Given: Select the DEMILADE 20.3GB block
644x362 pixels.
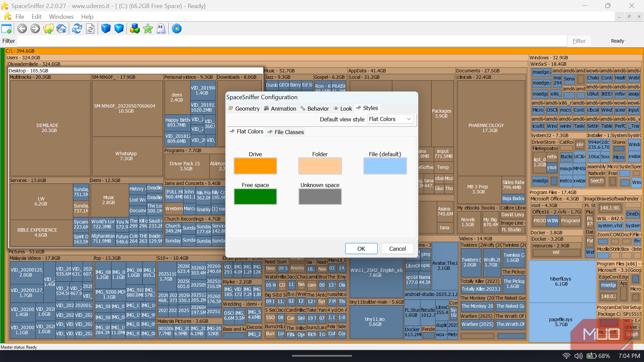Looking at the screenshot, I should pyautogui.click(x=50, y=128).
